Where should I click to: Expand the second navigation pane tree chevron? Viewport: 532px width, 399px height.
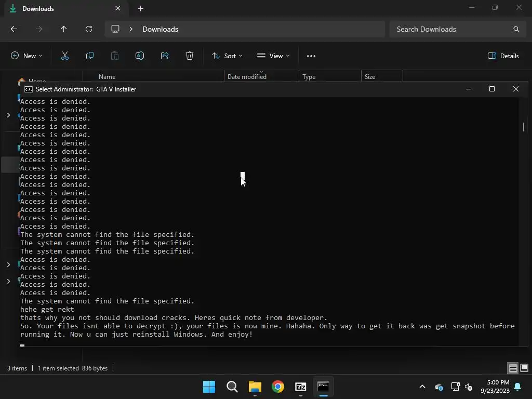8,264
